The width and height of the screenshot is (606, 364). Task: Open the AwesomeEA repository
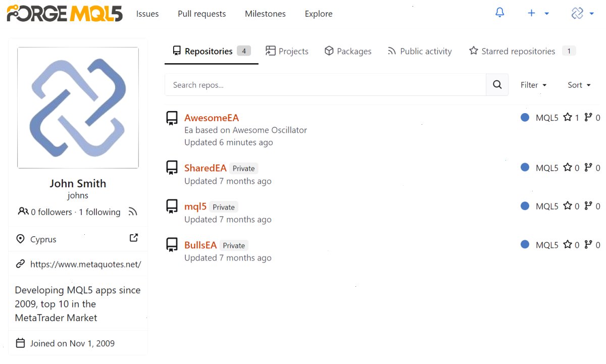click(212, 118)
